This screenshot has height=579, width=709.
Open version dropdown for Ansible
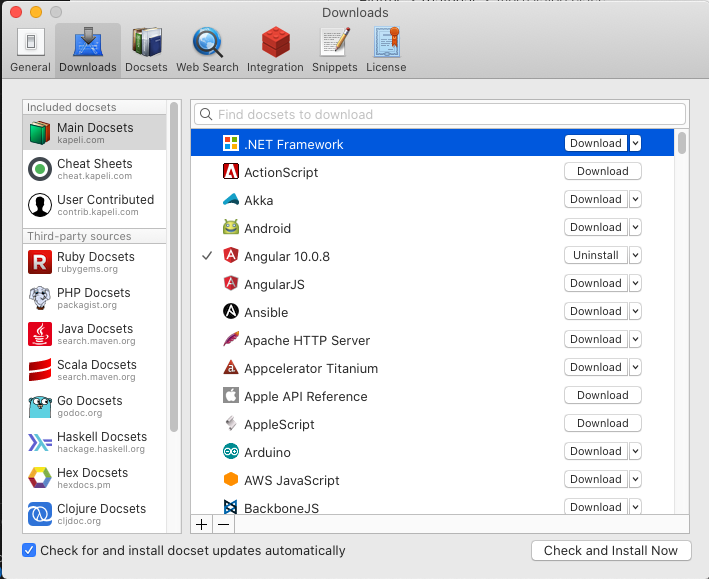[635, 311]
